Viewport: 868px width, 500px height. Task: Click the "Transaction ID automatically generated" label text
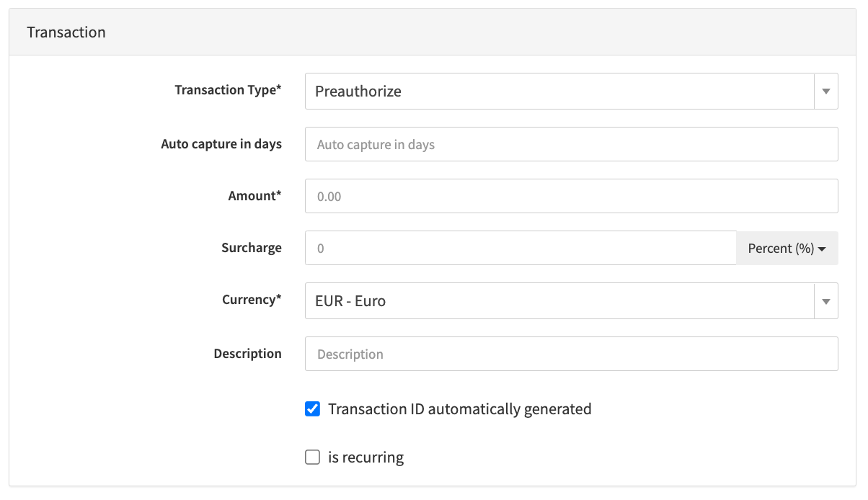pos(459,409)
